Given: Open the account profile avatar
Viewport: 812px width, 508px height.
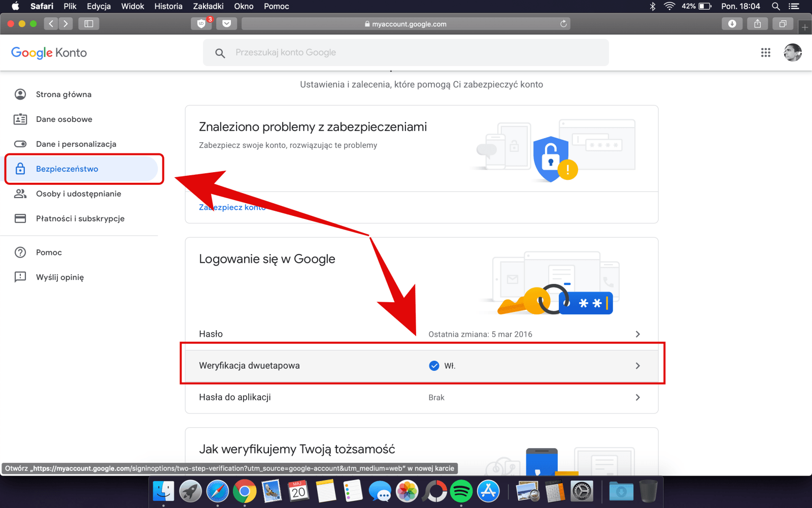Looking at the screenshot, I should (x=792, y=52).
